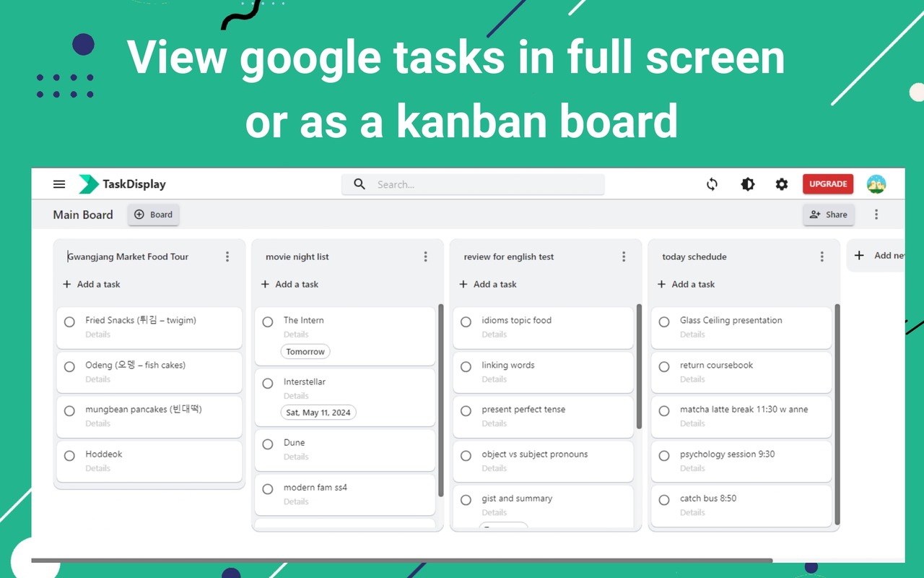
Task: Open Gwangjang Market Food Tour list menu
Action: click(x=227, y=256)
